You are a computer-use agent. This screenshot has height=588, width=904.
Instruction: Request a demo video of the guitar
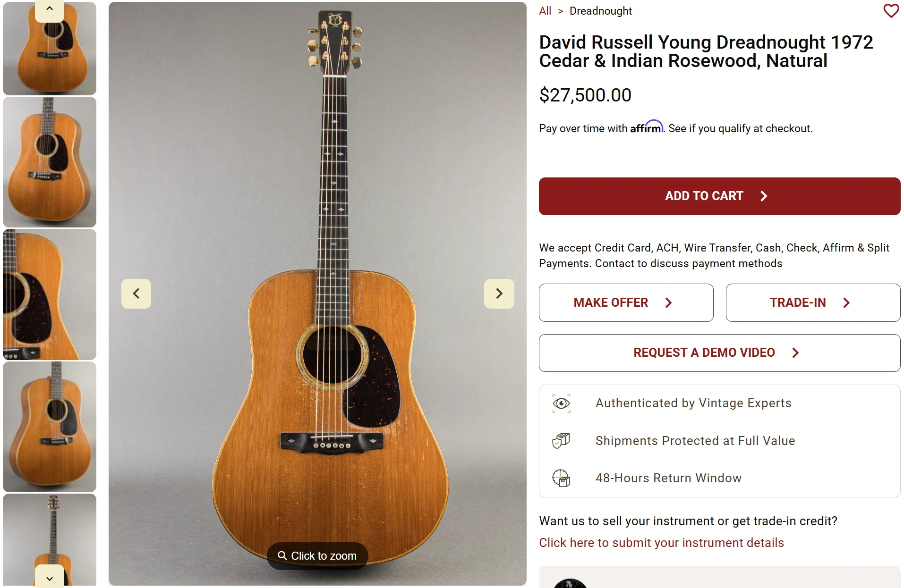(719, 353)
